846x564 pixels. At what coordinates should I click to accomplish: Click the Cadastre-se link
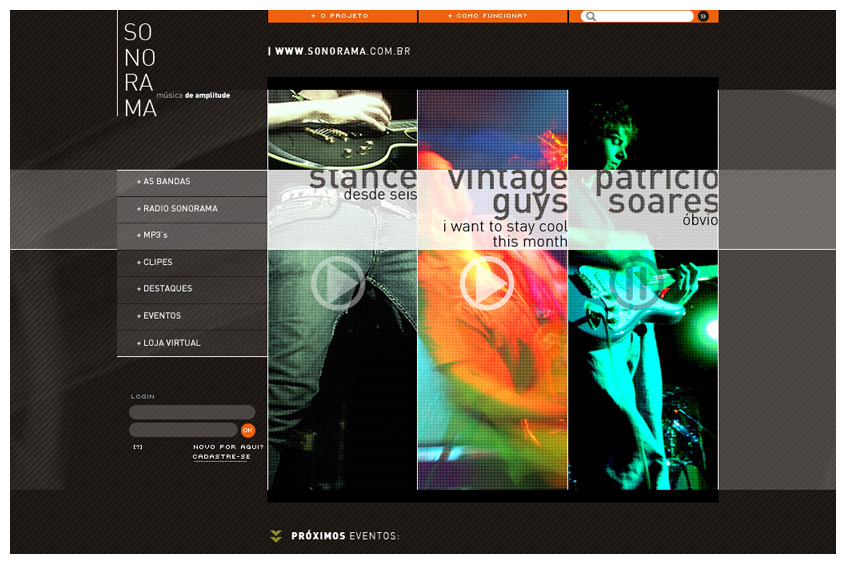221,457
